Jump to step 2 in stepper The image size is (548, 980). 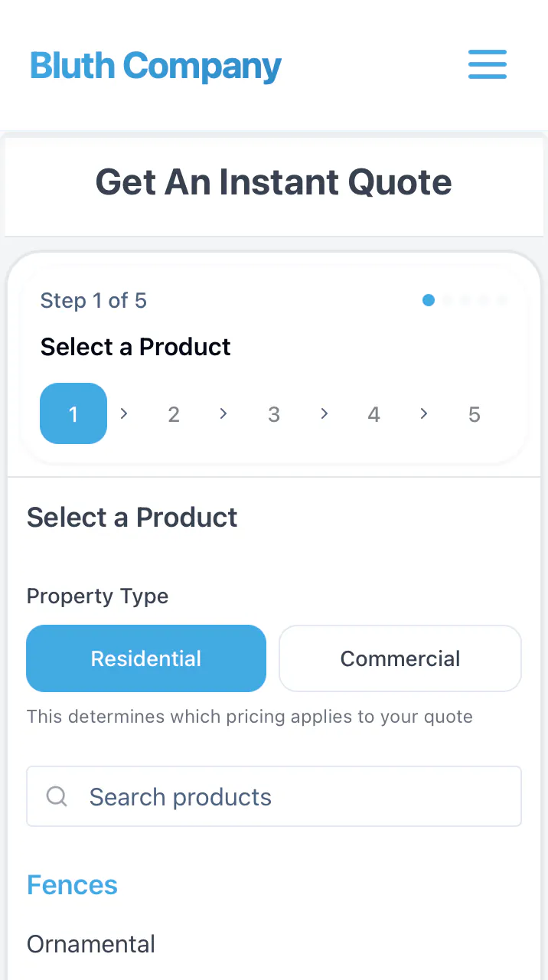tap(174, 414)
